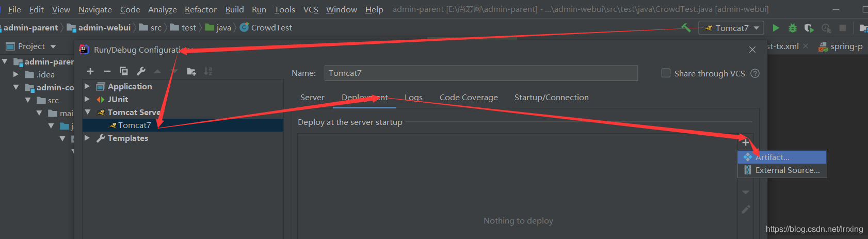Open the Tools menu
This screenshot has height=239, width=868.
[x=284, y=9]
